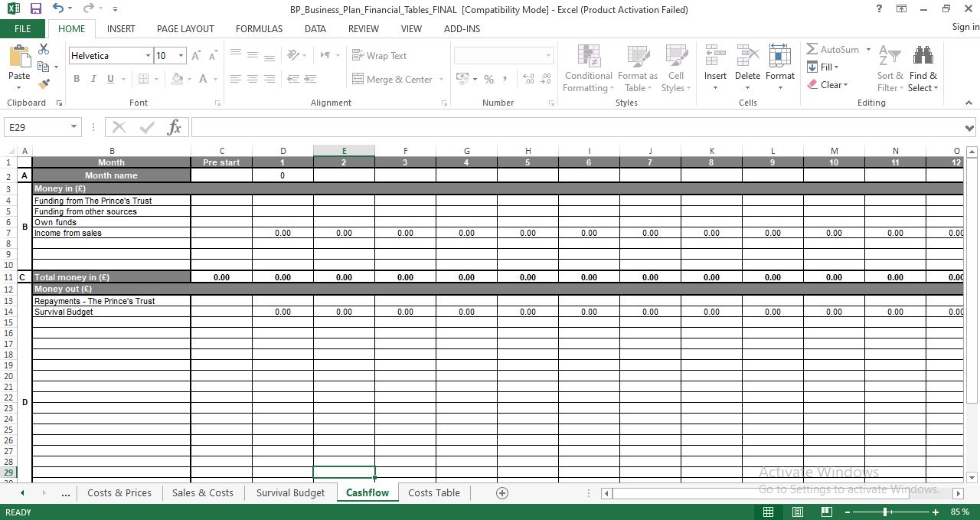Click the Format Painter brush icon
Image resolution: width=980 pixels, height=520 pixels.
[44, 84]
